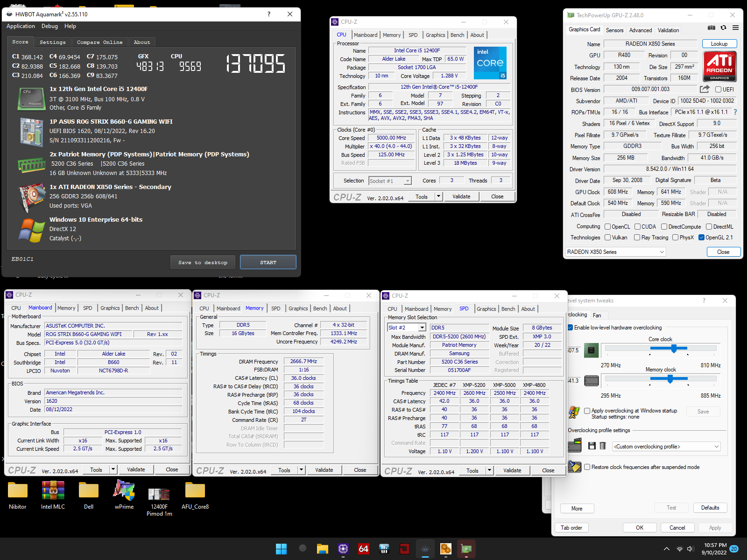Toggle the UEFI checkbox in GPU-Z

719,90
